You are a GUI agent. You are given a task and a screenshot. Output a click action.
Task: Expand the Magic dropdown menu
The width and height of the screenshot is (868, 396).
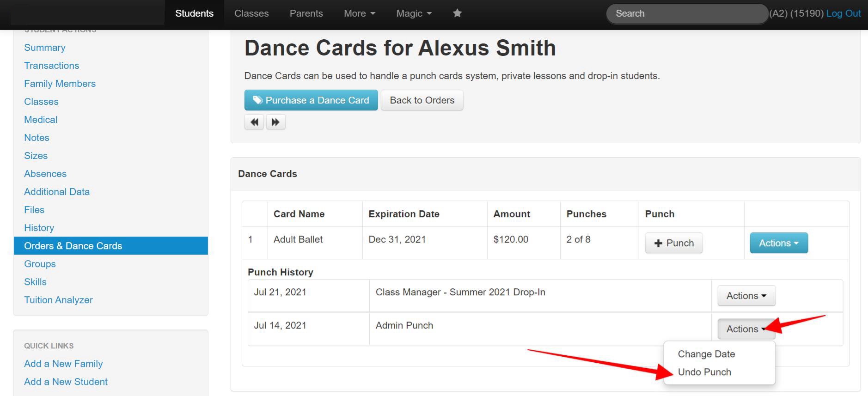coord(414,13)
